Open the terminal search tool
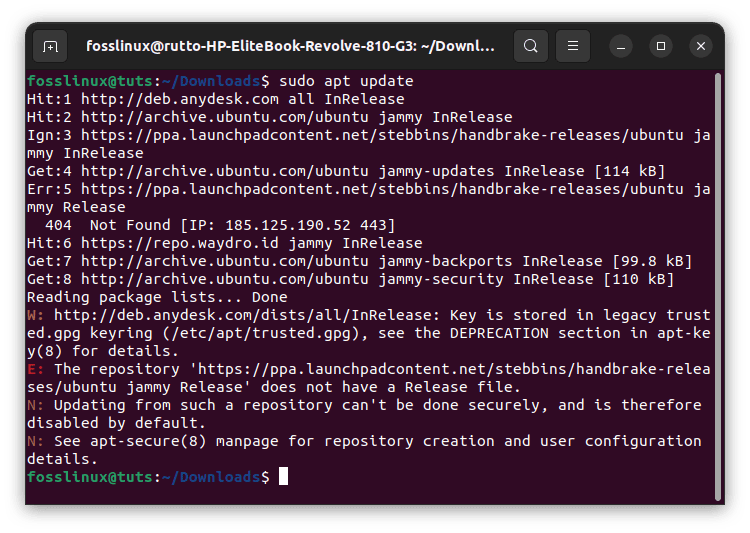This screenshot has height=533, width=750. coord(530,46)
